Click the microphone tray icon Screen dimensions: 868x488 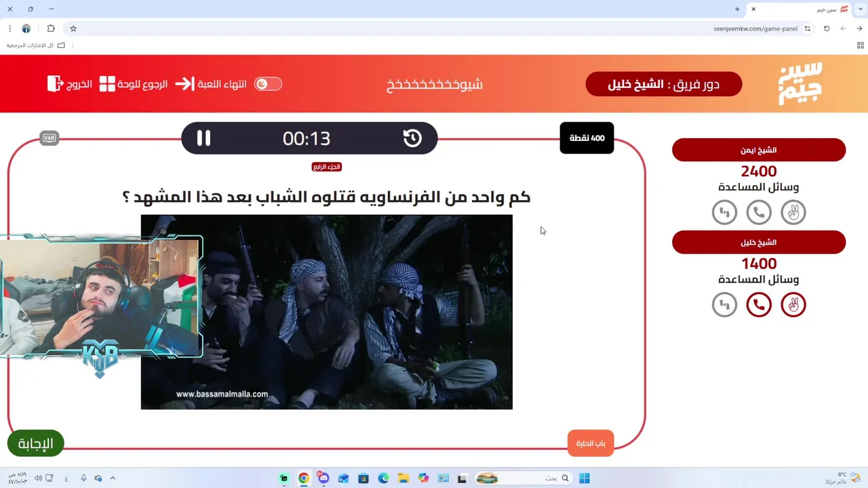coord(83,479)
